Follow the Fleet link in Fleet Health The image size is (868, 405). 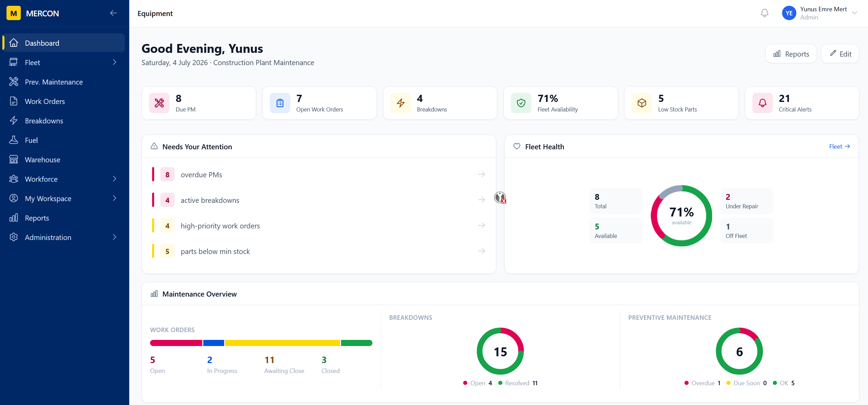(840, 147)
